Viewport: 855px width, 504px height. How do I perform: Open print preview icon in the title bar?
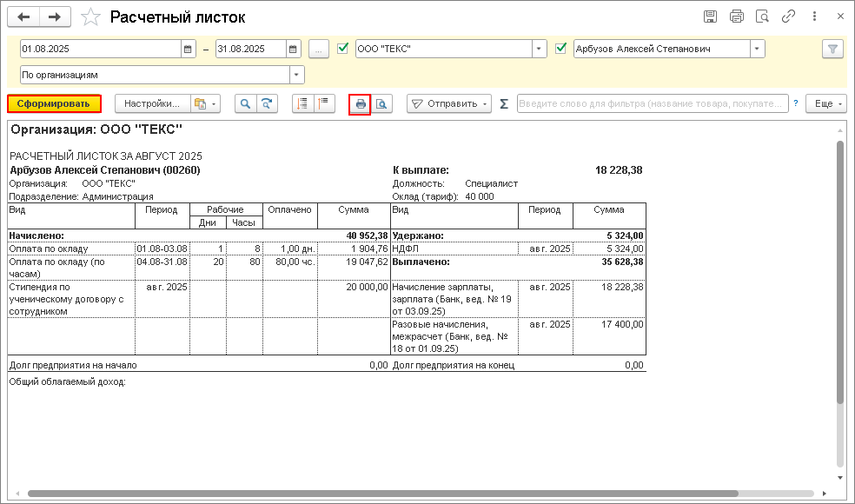tap(762, 17)
